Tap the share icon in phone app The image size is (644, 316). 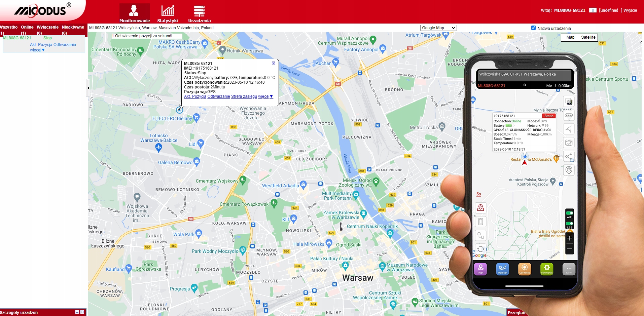(569, 156)
